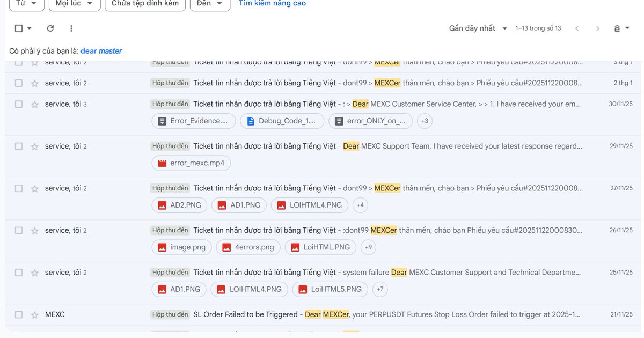Star the email dated 30/11/25
644x338 pixels.
click(35, 104)
